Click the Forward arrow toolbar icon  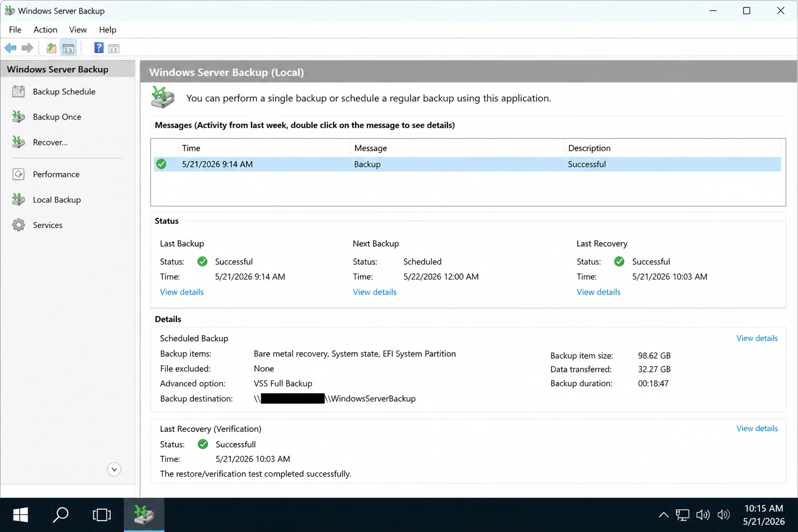(28, 48)
